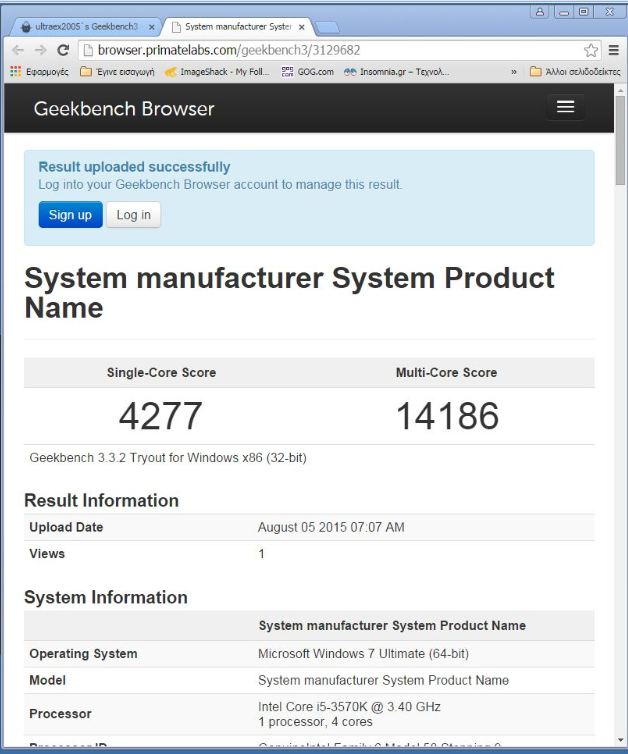Click the 'Operating System' row label
The image size is (628, 754).
pyautogui.click(x=83, y=653)
